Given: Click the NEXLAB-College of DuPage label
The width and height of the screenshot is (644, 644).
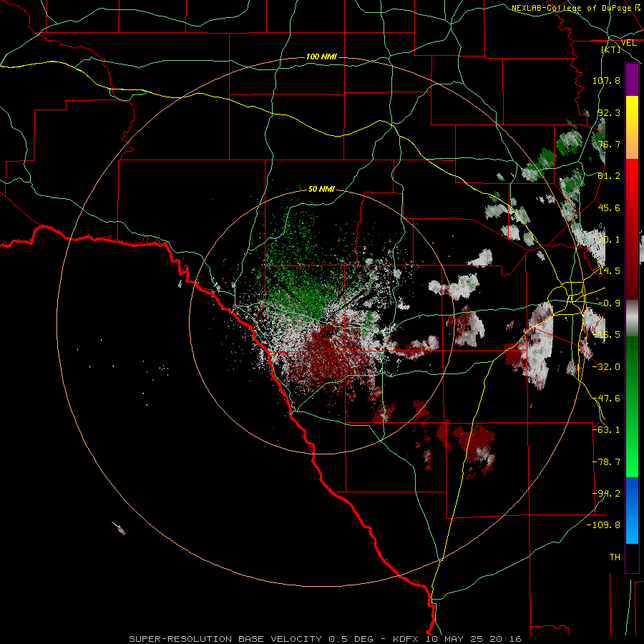Looking at the screenshot, I should 571,8.
